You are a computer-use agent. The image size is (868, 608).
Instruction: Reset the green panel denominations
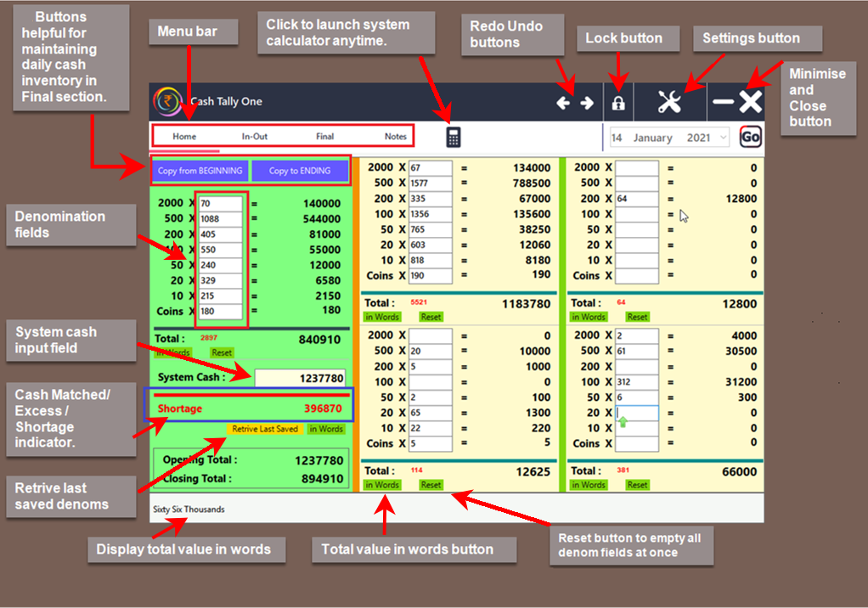[x=222, y=352]
